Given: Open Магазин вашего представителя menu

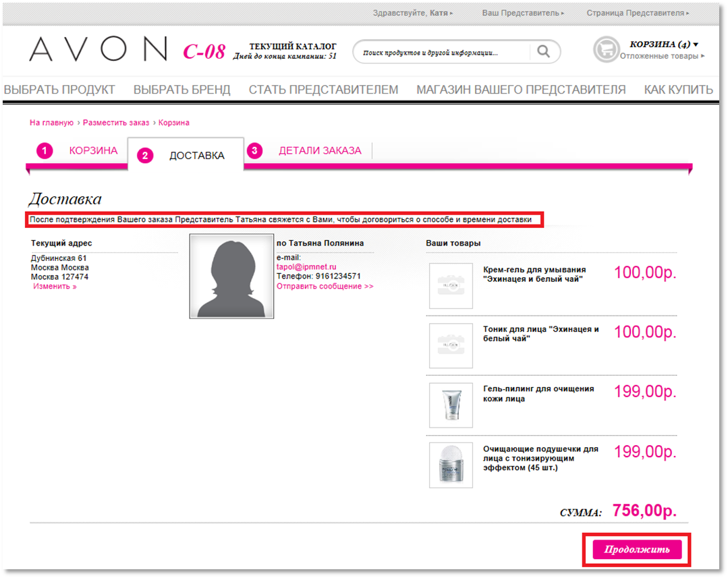Looking at the screenshot, I should point(521,90).
